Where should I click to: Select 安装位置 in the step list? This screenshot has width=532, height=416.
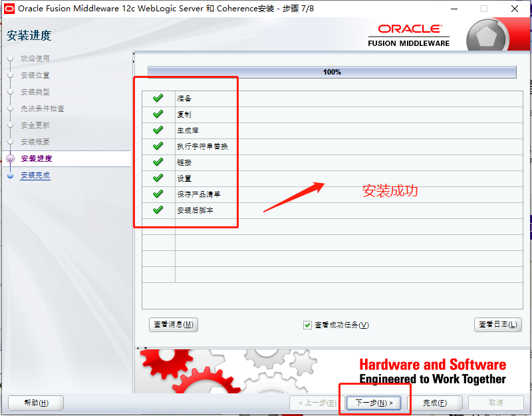tap(35, 75)
